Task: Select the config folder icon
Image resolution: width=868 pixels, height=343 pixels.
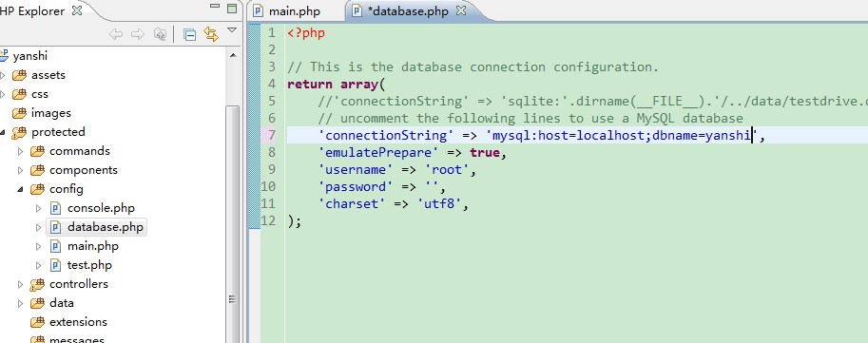Action: coord(37,189)
